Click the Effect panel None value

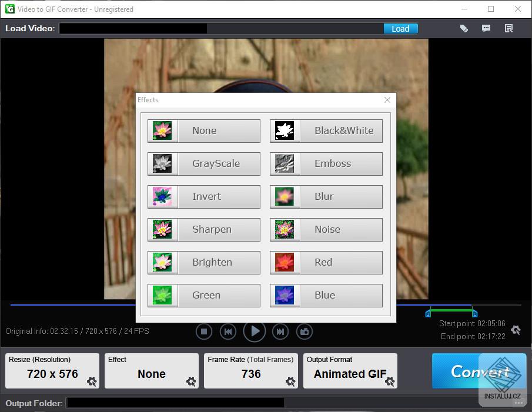(151, 374)
